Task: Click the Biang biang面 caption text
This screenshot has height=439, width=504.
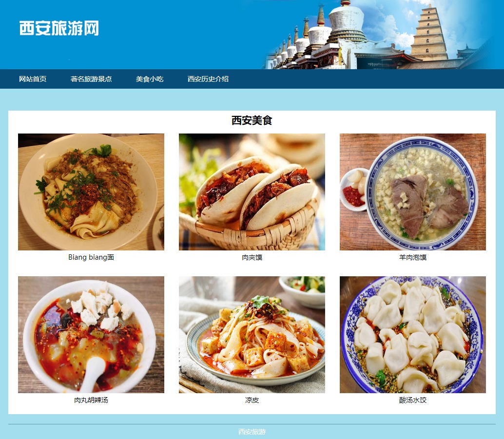Action: [91, 257]
